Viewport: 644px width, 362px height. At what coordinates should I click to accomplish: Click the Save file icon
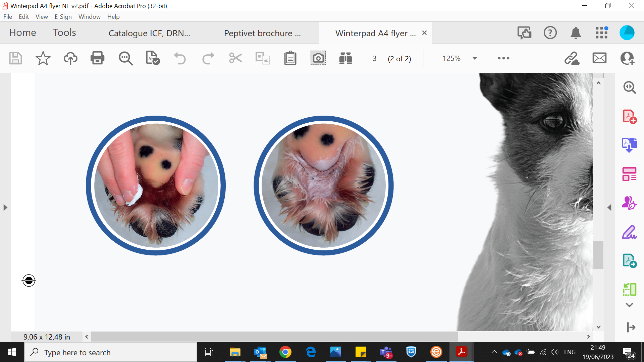(x=15, y=58)
